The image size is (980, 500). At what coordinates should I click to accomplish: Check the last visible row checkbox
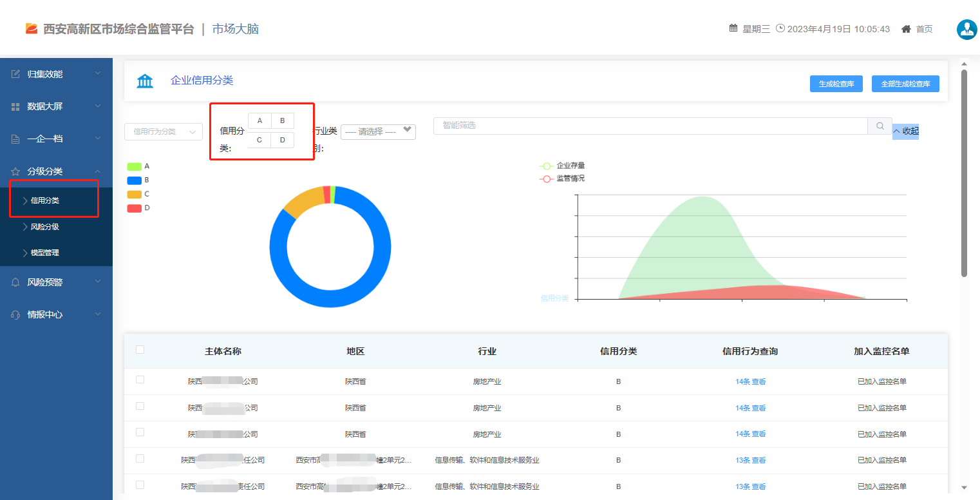140,485
